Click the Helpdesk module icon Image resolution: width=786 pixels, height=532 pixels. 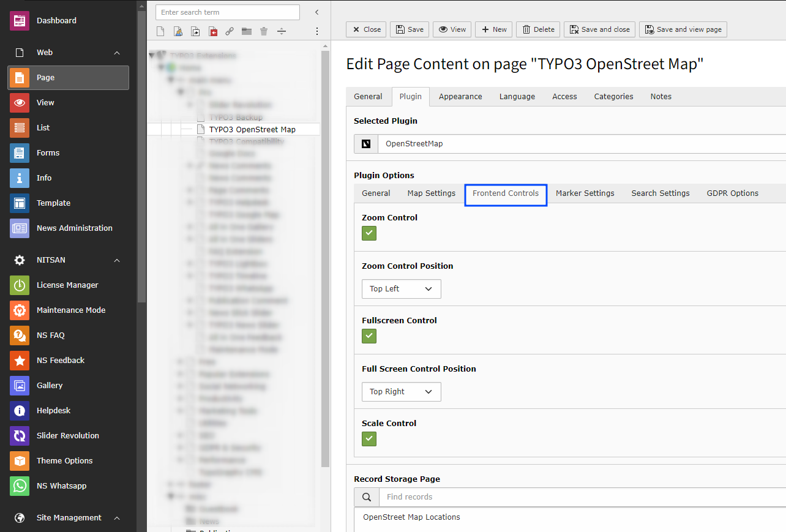[x=20, y=411]
